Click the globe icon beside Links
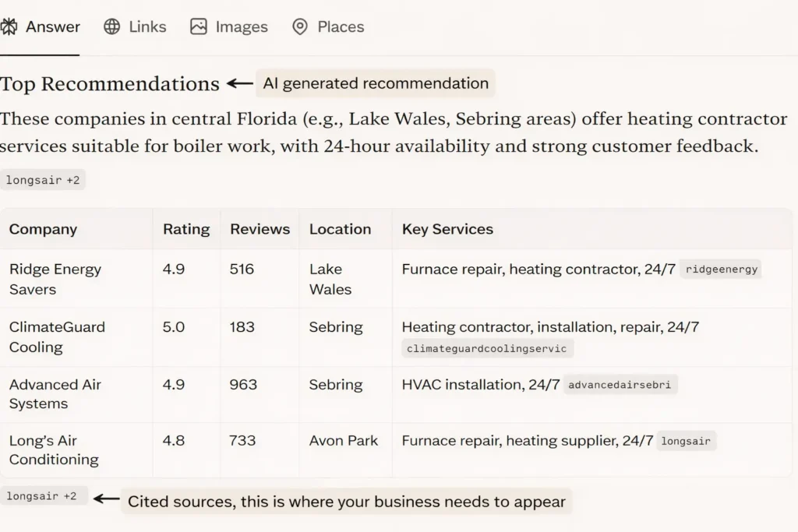Image resolution: width=798 pixels, height=532 pixels. point(111,26)
